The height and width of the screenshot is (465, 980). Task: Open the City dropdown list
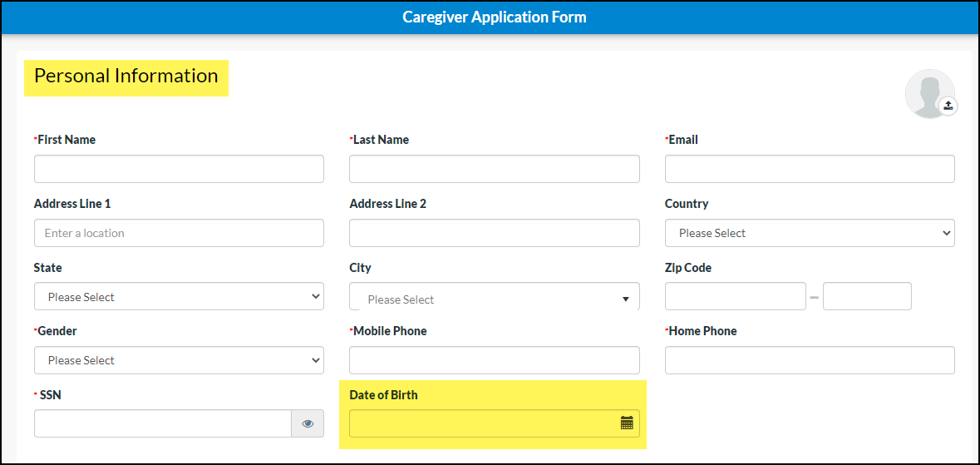tap(494, 299)
